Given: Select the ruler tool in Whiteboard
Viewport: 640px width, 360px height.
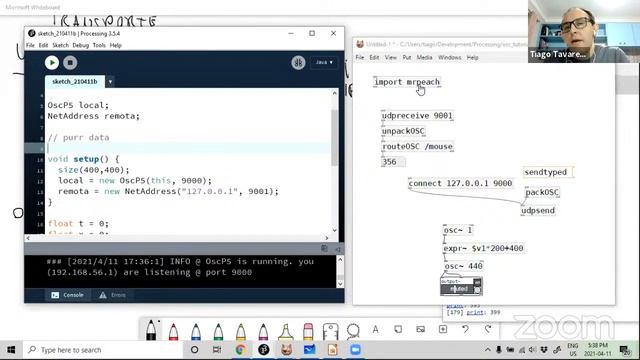Looking at the screenshot, I should (330, 331).
